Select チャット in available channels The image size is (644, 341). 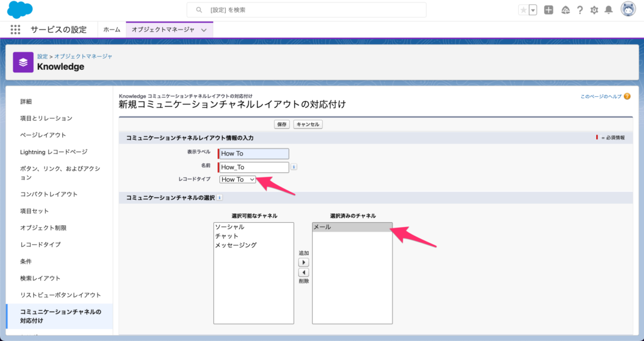(253, 236)
